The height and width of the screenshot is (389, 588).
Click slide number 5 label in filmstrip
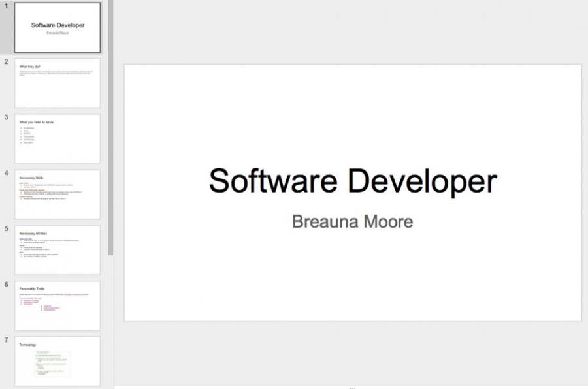6,229
